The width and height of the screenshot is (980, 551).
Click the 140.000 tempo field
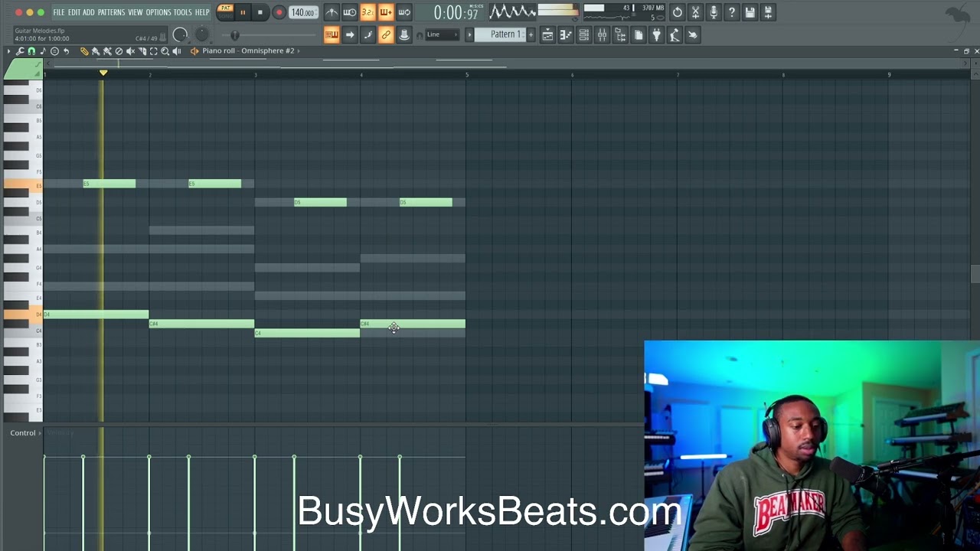(x=303, y=12)
